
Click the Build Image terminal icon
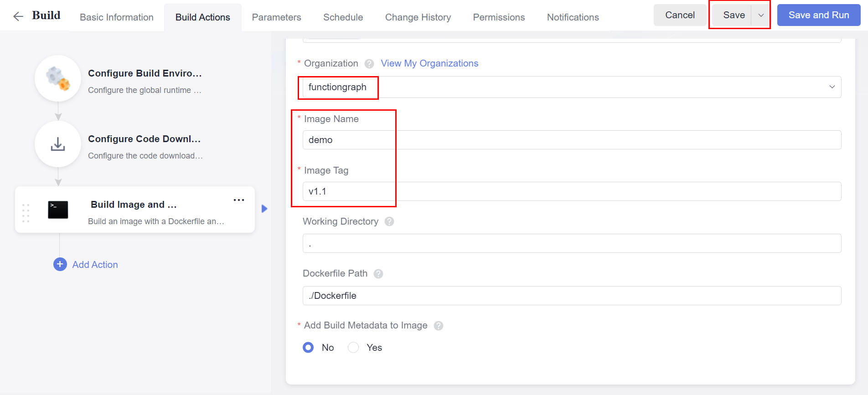[x=58, y=210]
